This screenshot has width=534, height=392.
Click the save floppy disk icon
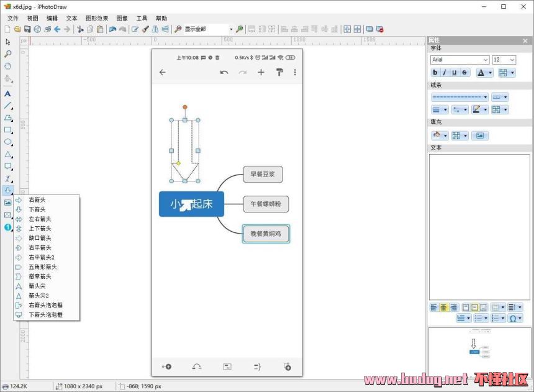point(27,29)
